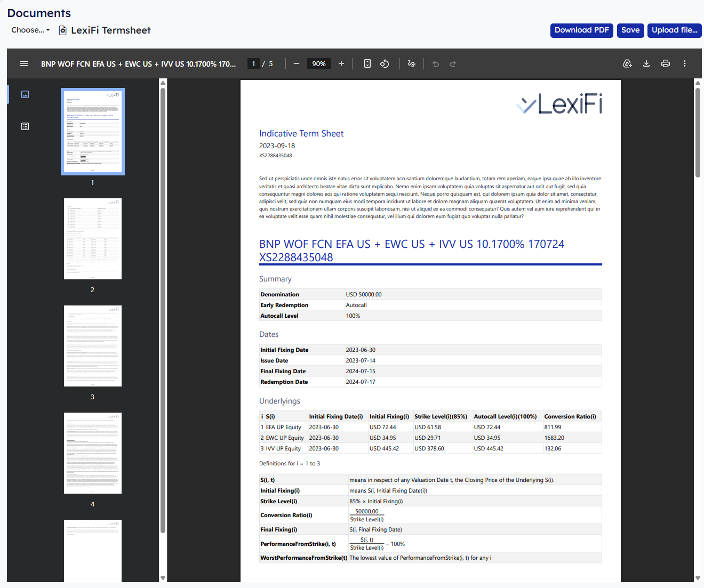
Task: Activate the draw annotation tool
Action: (411, 63)
